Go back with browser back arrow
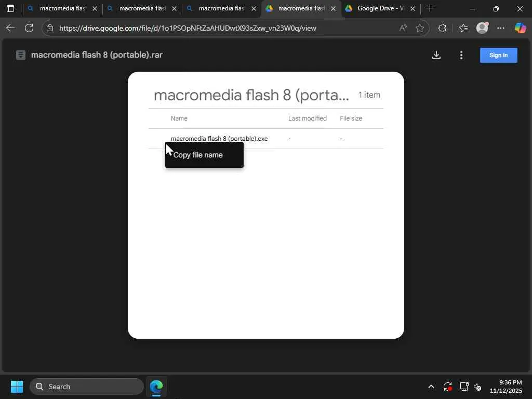 click(10, 28)
